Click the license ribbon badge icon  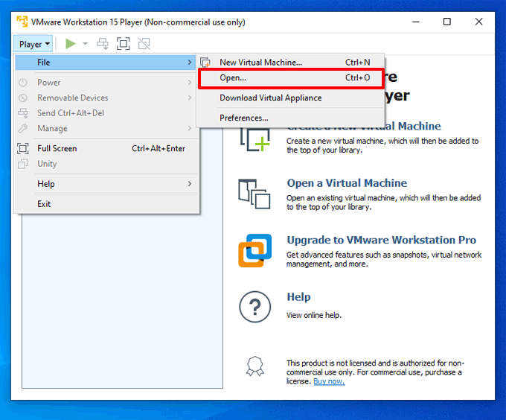pyautogui.click(x=255, y=366)
